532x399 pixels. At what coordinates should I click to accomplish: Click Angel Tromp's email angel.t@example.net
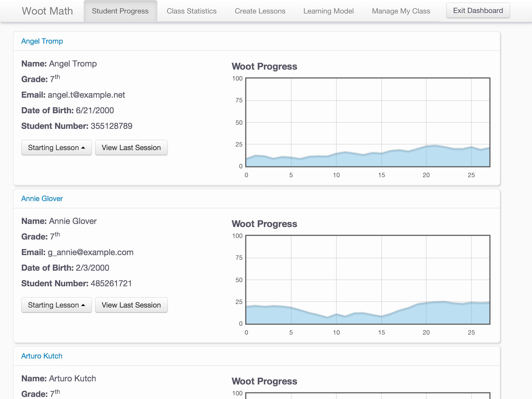[x=86, y=95]
